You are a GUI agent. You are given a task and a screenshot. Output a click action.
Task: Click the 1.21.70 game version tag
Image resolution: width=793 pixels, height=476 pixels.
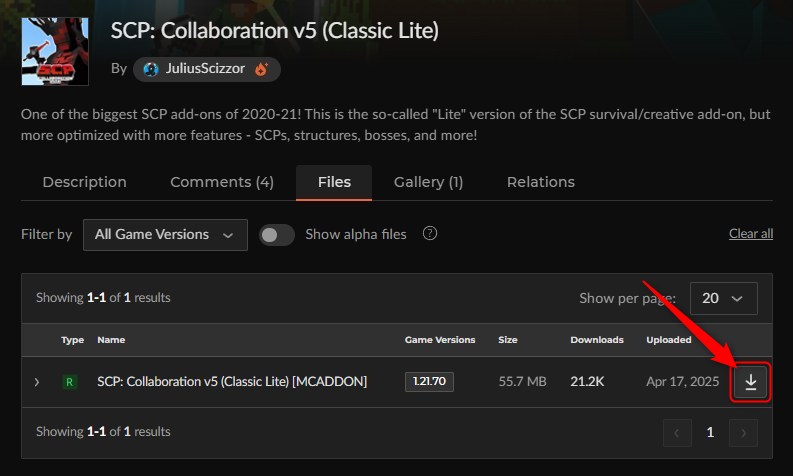click(x=429, y=381)
